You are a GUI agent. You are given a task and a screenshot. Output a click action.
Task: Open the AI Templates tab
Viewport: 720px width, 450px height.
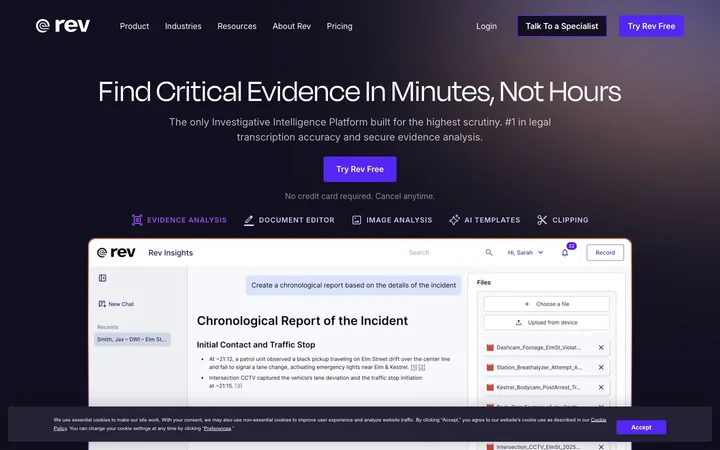tap(484, 220)
